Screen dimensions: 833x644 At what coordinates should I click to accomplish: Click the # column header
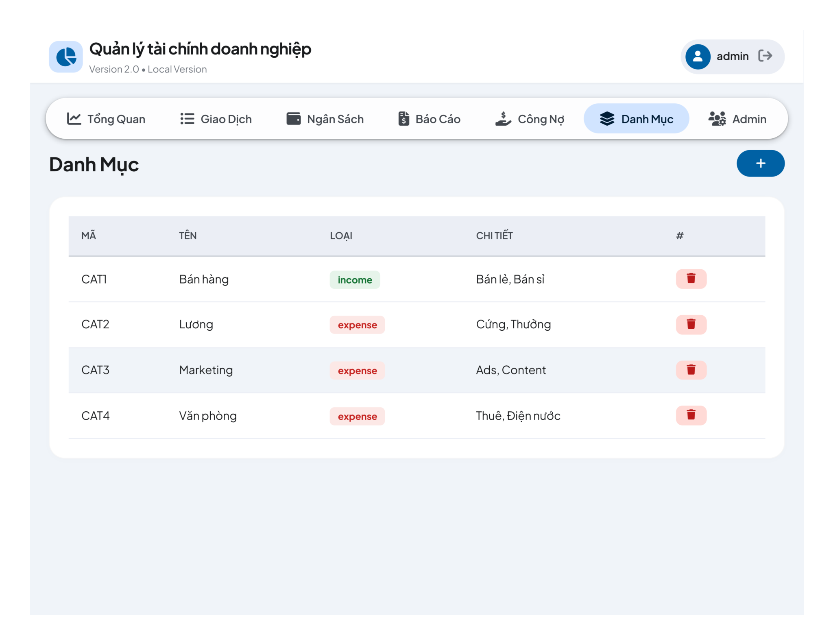(x=680, y=236)
